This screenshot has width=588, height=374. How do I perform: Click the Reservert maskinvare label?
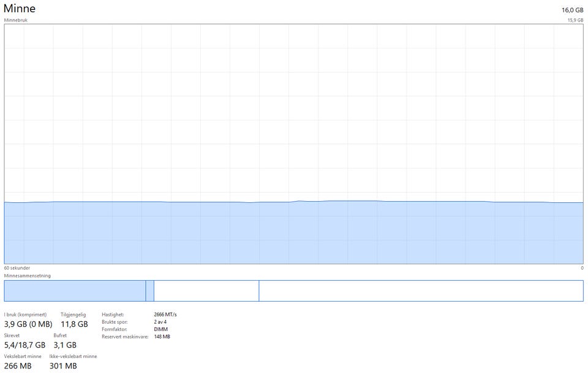(125, 337)
